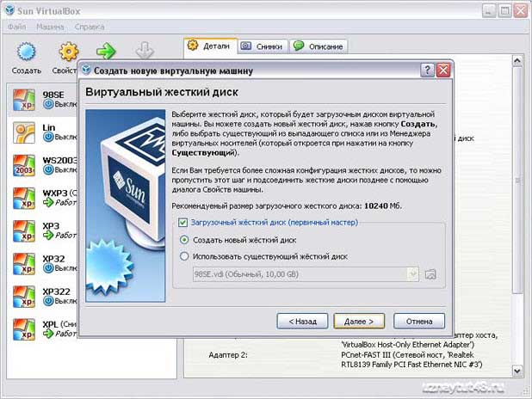Viewport: 532px width, 399px height.
Task: Select Создать новый жёсткий диск radio option
Action: point(184,240)
